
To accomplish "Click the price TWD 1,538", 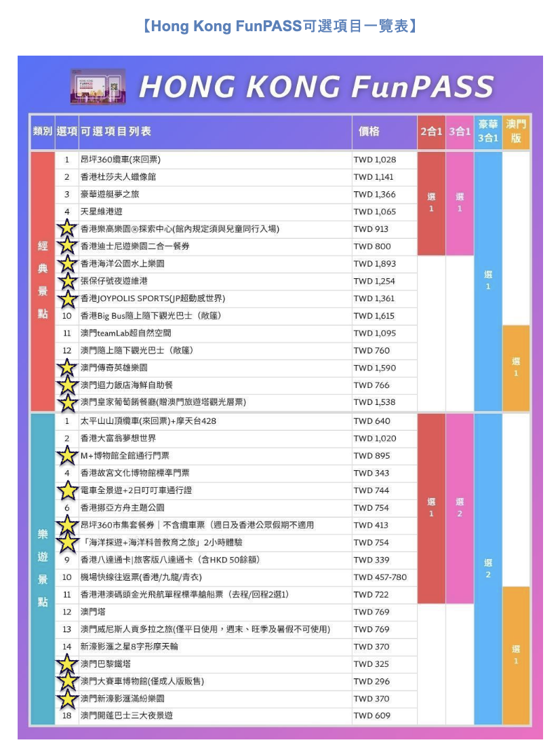I will click(x=375, y=402).
